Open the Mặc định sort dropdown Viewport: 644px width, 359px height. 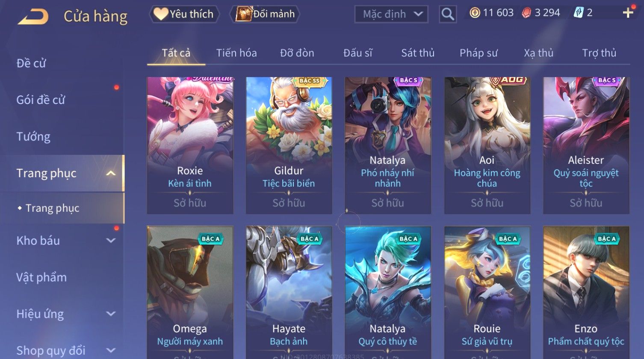click(x=391, y=14)
